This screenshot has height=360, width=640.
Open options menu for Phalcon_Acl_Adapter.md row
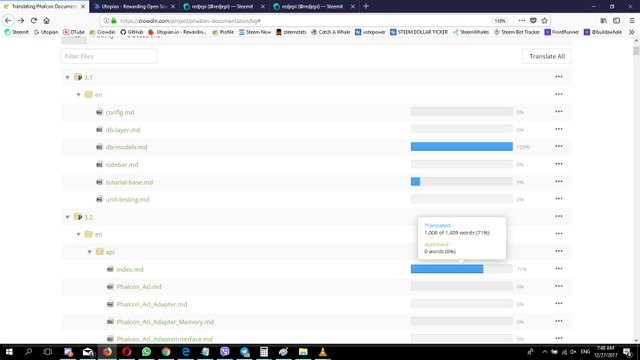(558, 304)
